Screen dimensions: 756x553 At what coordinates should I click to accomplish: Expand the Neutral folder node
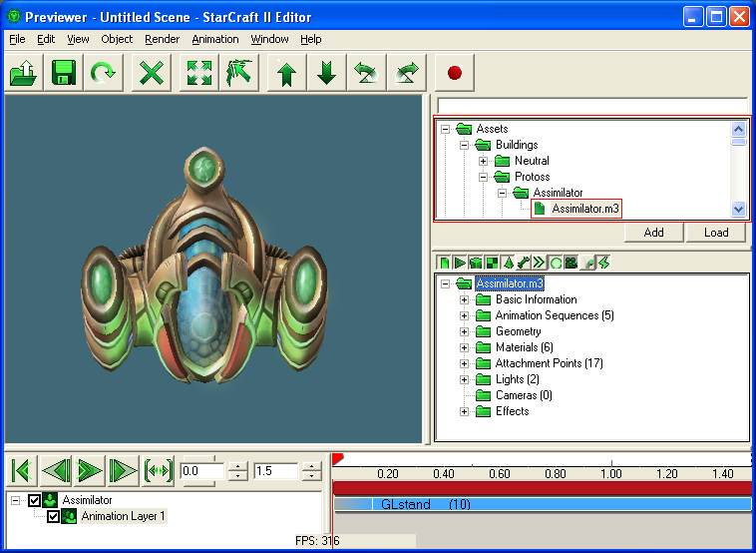point(483,161)
